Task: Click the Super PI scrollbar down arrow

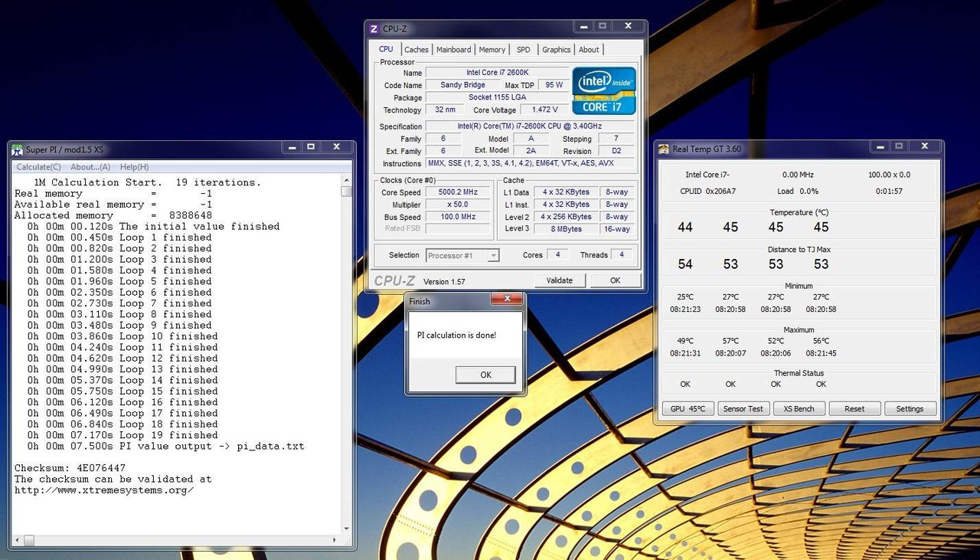Action: (347, 529)
